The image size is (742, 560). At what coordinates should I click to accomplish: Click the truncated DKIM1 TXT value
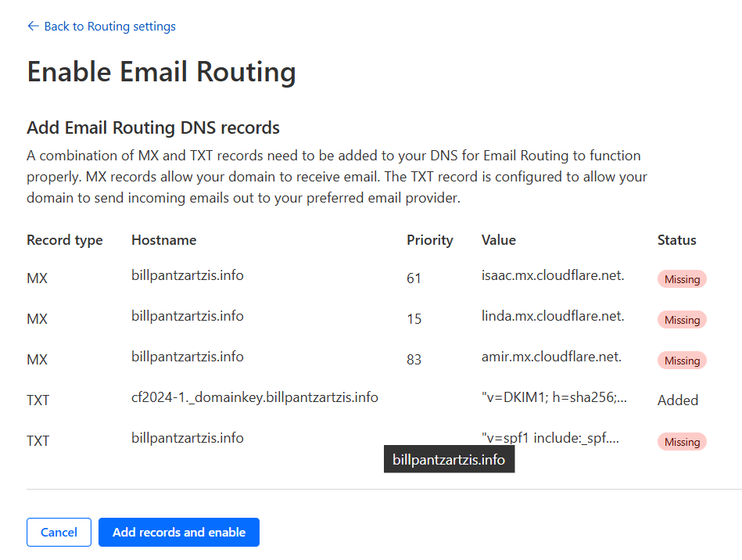point(554,397)
